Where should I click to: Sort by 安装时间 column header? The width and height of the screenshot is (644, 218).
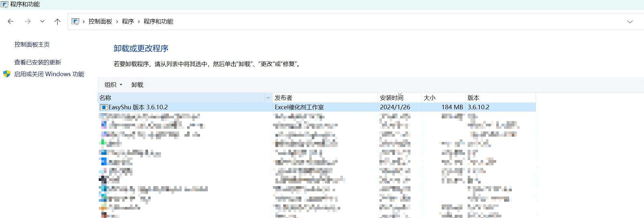pos(400,98)
